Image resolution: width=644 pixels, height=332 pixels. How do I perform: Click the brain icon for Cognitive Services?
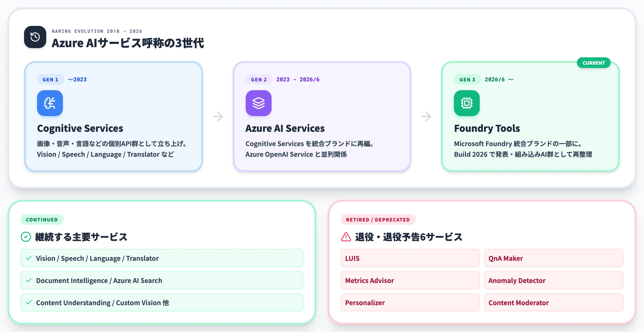pyautogui.click(x=50, y=103)
